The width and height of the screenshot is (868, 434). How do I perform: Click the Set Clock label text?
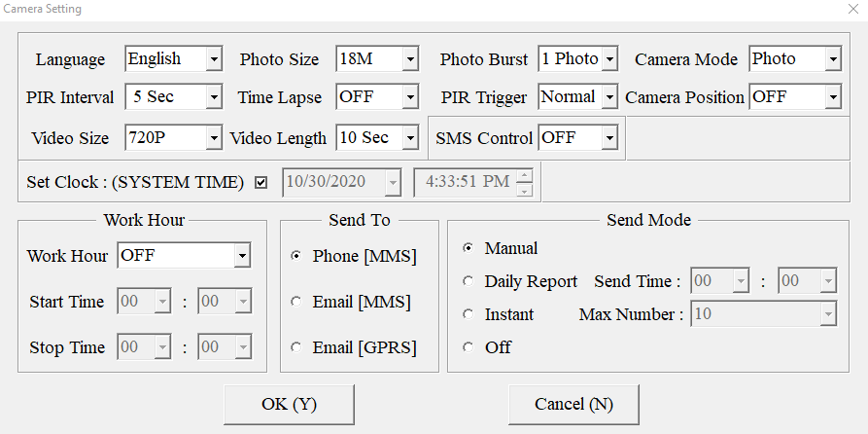coord(135,182)
